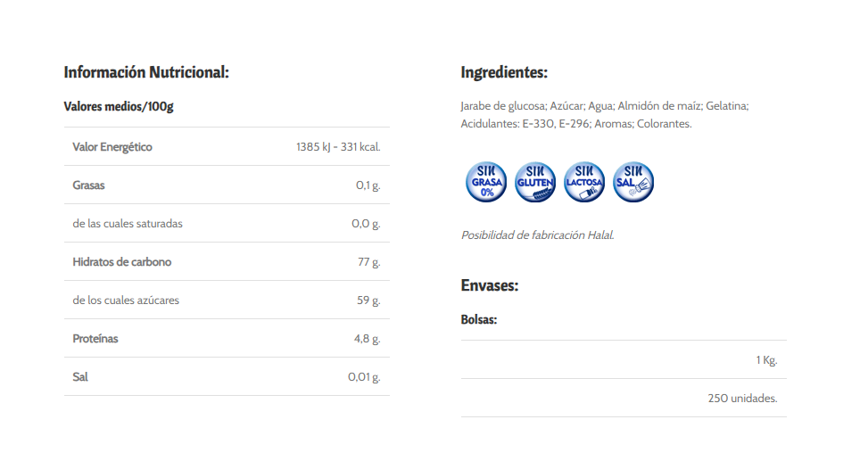The width and height of the screenshot is (868, 461).
Task: Click the 'Posibilidad de fabricación Halal' note
Action: pos(537,235)
